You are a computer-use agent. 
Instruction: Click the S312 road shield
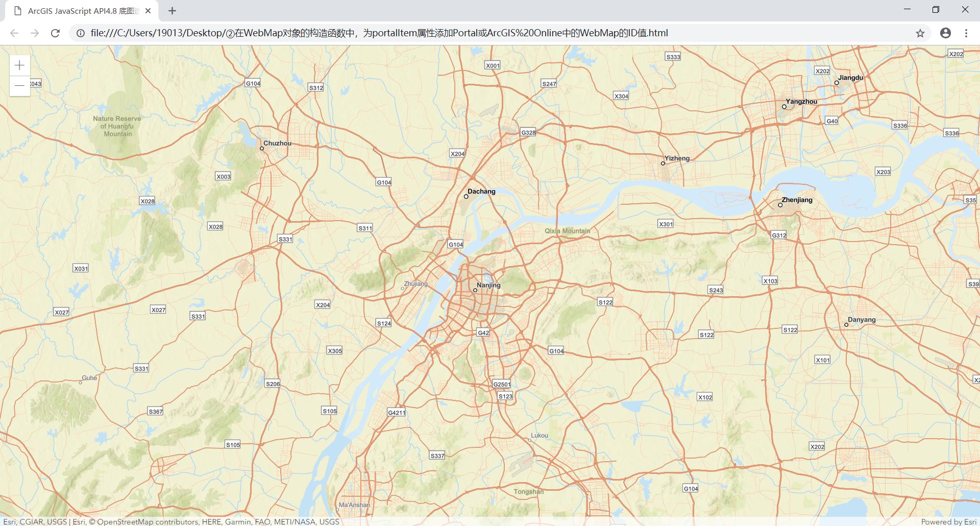click(316, 88)
